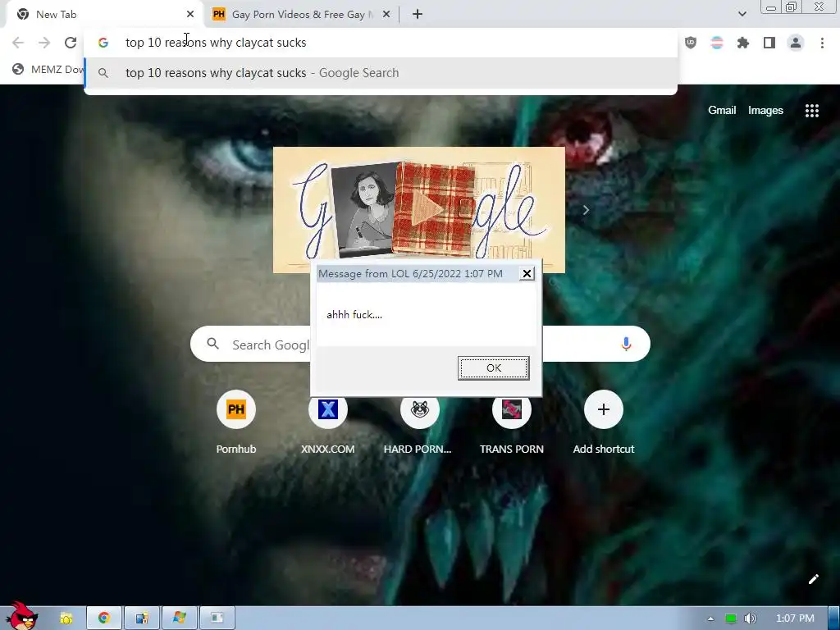Select the Google Search suggestion row

381,73
